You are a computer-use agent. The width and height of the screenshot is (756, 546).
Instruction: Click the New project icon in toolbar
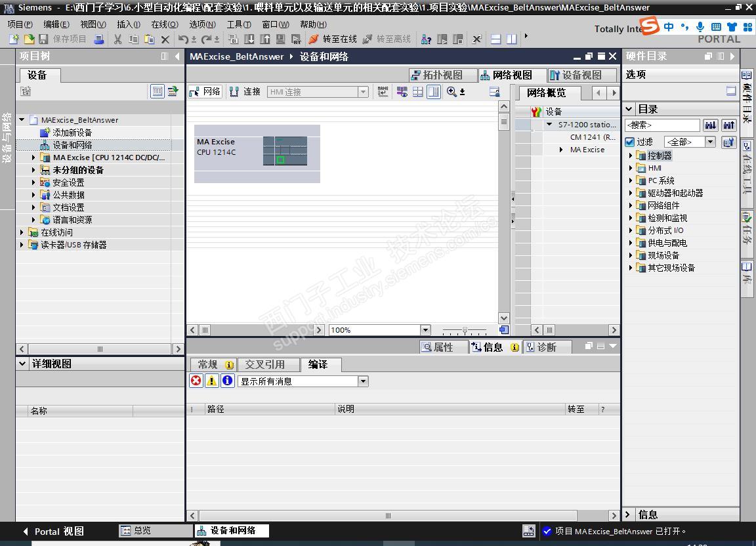[x=14, y=39]
